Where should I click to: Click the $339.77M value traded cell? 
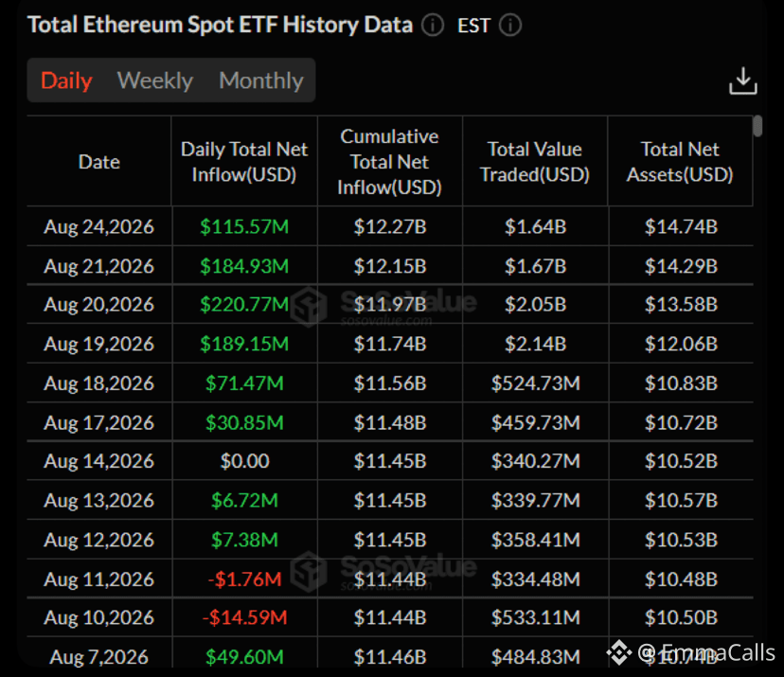pos(536,500)
